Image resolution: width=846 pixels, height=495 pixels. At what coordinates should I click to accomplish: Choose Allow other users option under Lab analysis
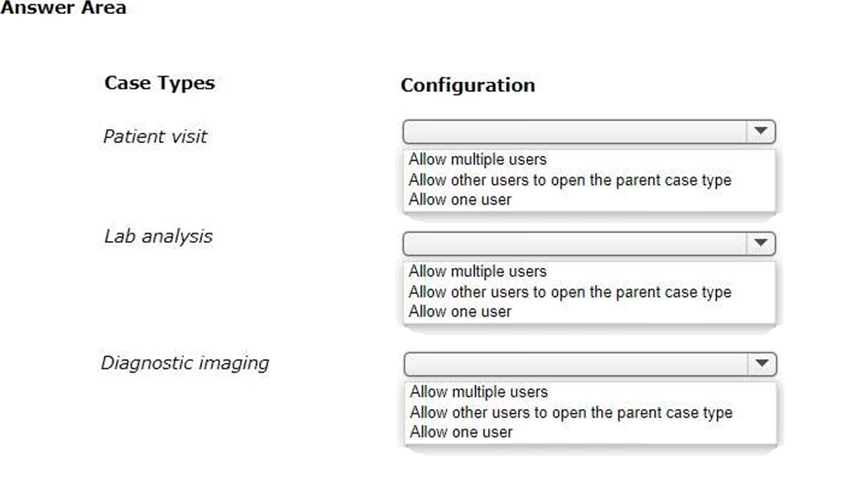pos(570,292)
